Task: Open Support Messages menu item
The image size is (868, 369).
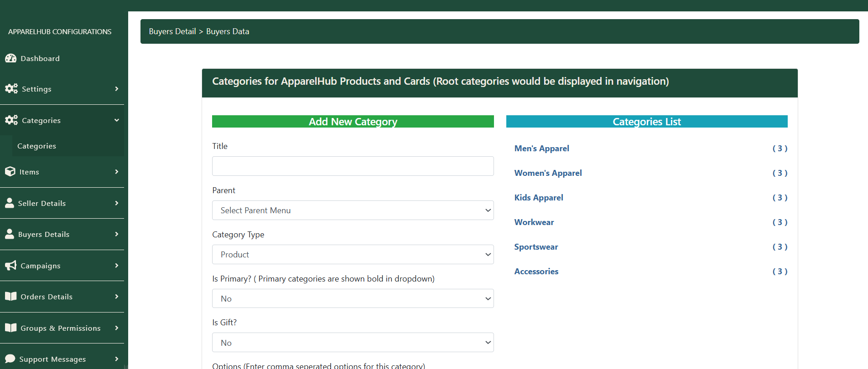Action: click(62, 359)
